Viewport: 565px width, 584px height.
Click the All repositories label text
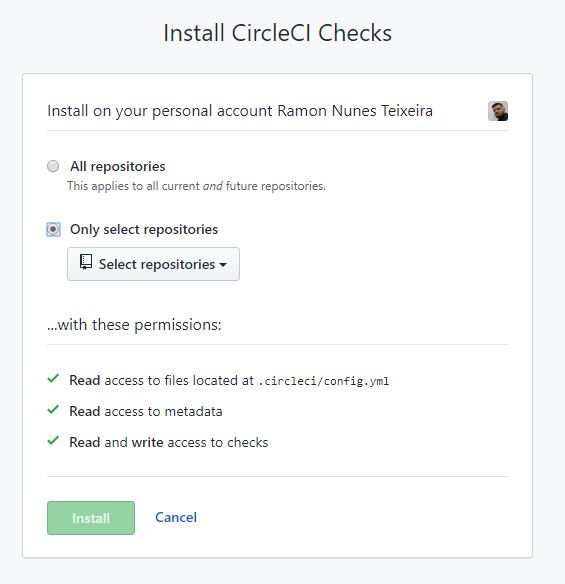click(118, 166)
